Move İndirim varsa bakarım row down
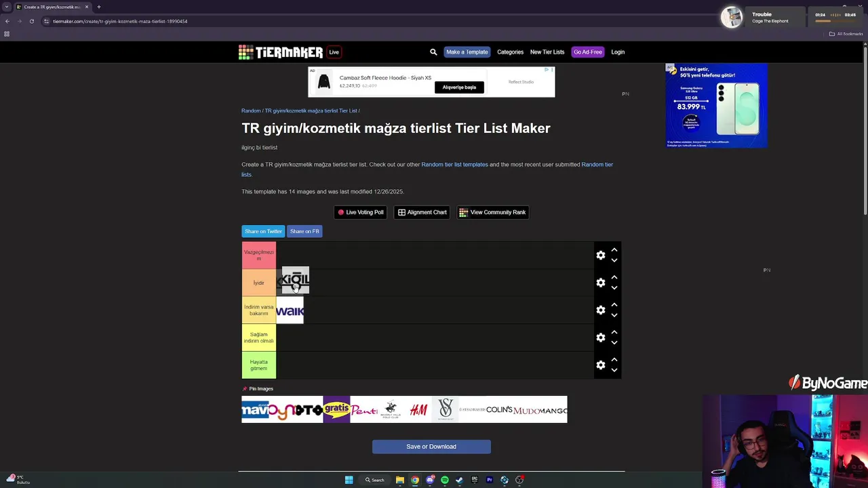This screenshot has width=868, height=488. pyautogui.click(x=614, y=315)
